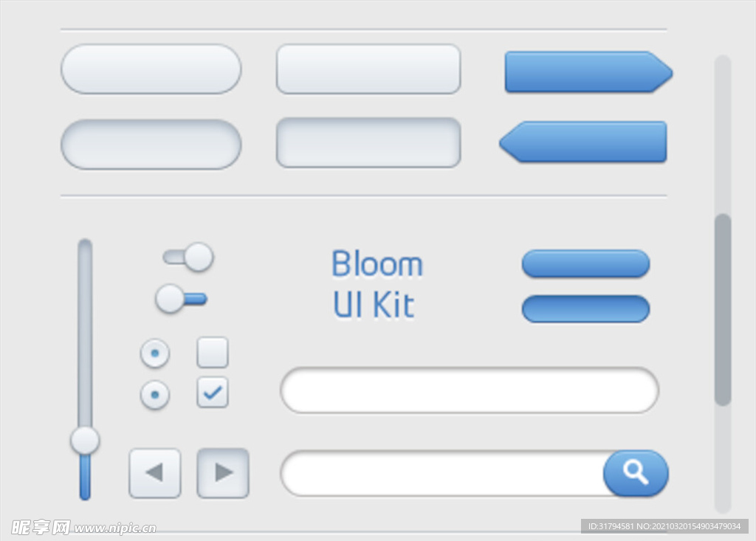Screen dimensions: 756x541
Task: Switch the lower blue toggle switch
Action: point(182,299)
